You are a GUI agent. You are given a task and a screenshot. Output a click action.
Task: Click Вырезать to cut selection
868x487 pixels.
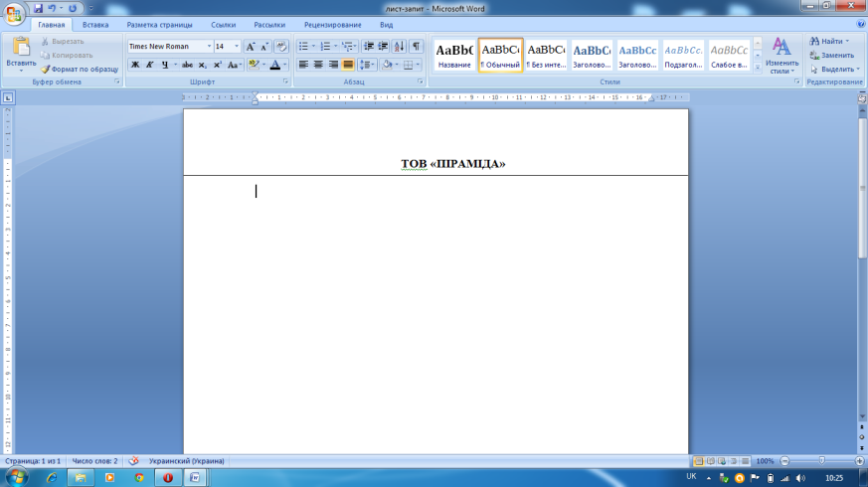[63, 42]
